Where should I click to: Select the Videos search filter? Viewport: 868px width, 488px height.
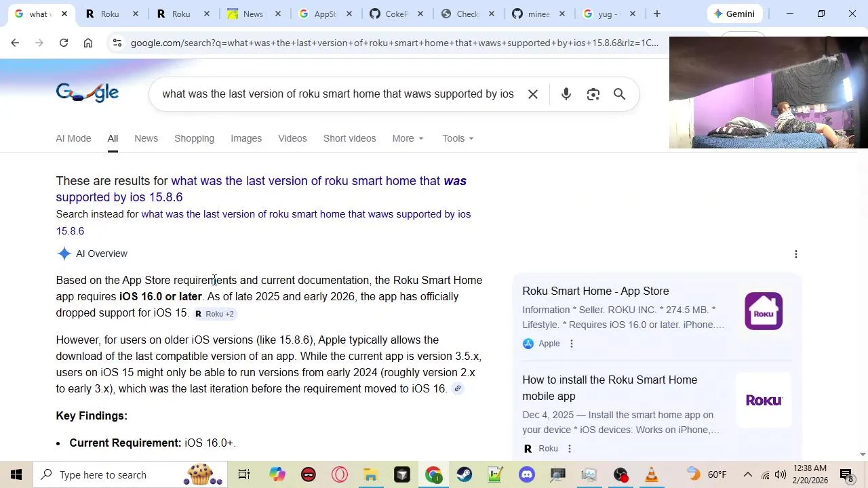(292, 138)
